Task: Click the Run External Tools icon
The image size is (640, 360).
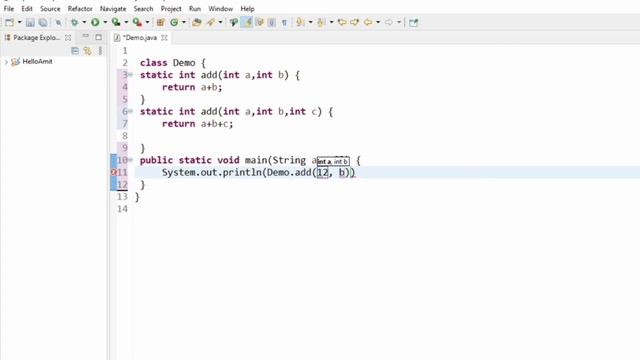Action: 137,22
